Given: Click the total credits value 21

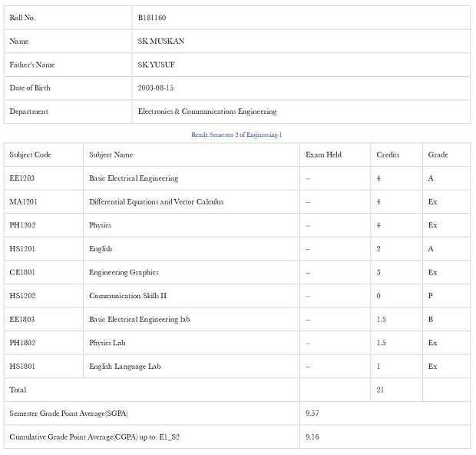Looking at the screenshot, I should tap(380, 390).
